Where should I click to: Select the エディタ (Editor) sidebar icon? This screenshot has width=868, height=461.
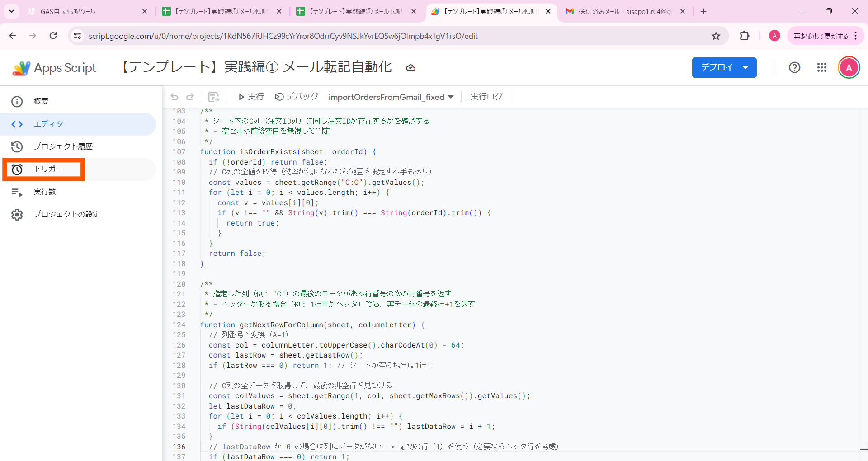point(49,124)
